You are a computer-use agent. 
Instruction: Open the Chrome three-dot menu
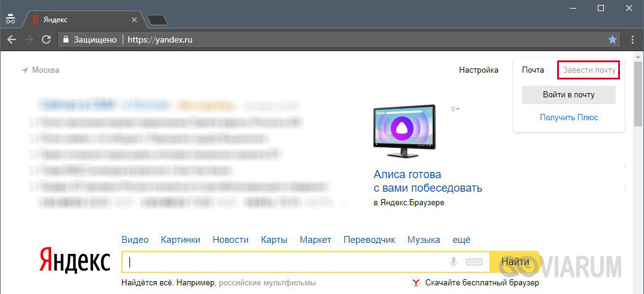(x=633, y=40)
